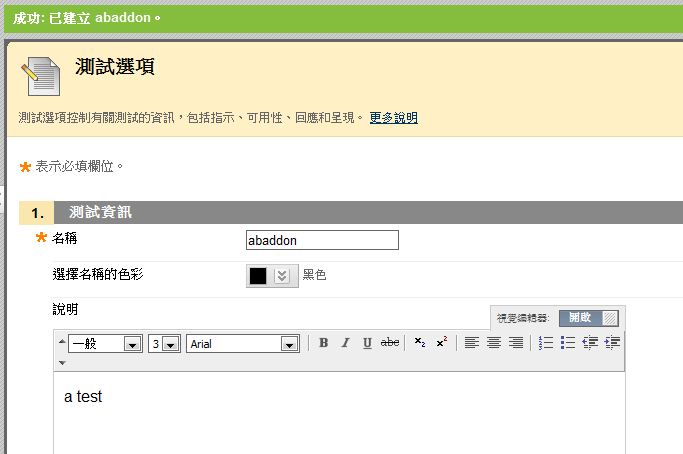The image size is (683, 454).
Task: Click the superscript button
Action: coord(441,343)
